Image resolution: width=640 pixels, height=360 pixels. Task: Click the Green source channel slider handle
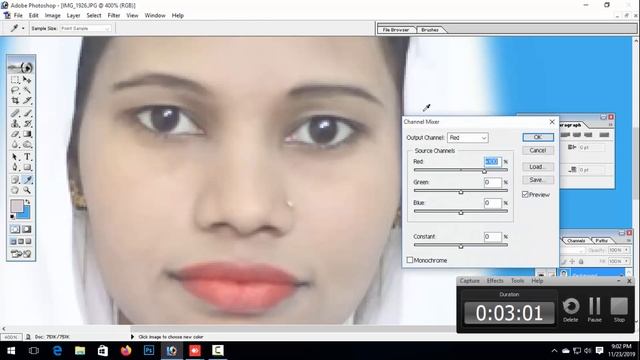coord(461,191)
